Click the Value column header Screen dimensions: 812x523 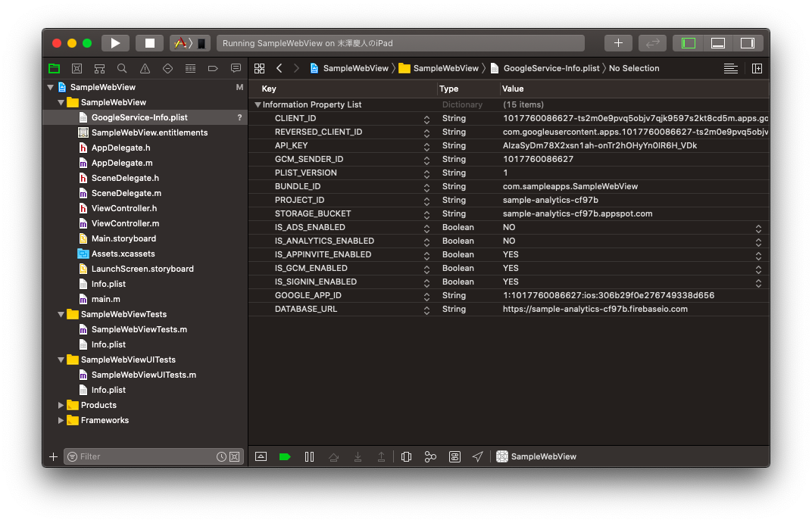click(x=635, y=89)
